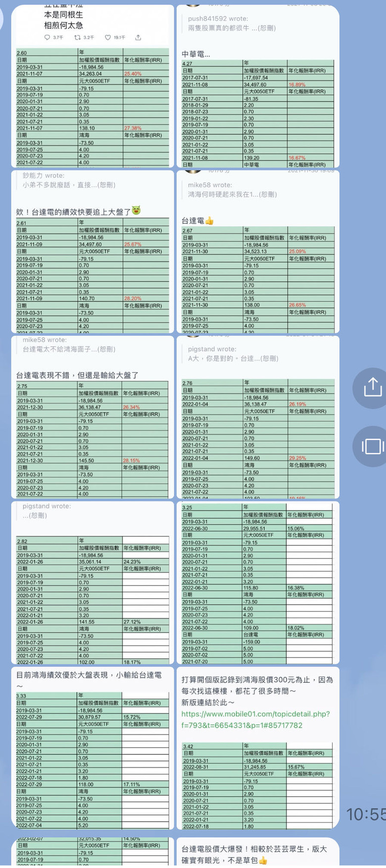
Task: Select the quote 兩隻股票真的都很牛...(恕刪)
Action: 232,28
